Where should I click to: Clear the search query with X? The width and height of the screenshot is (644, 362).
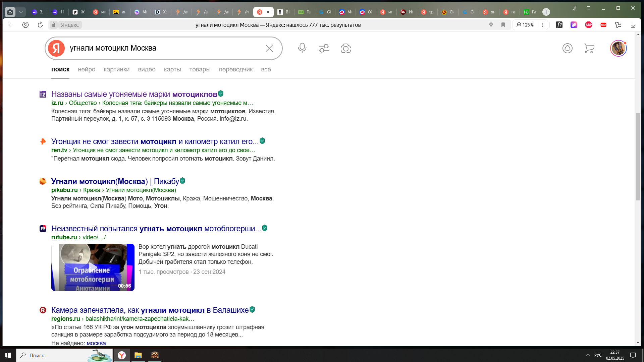pyautogui.click(x=269, y=48)
